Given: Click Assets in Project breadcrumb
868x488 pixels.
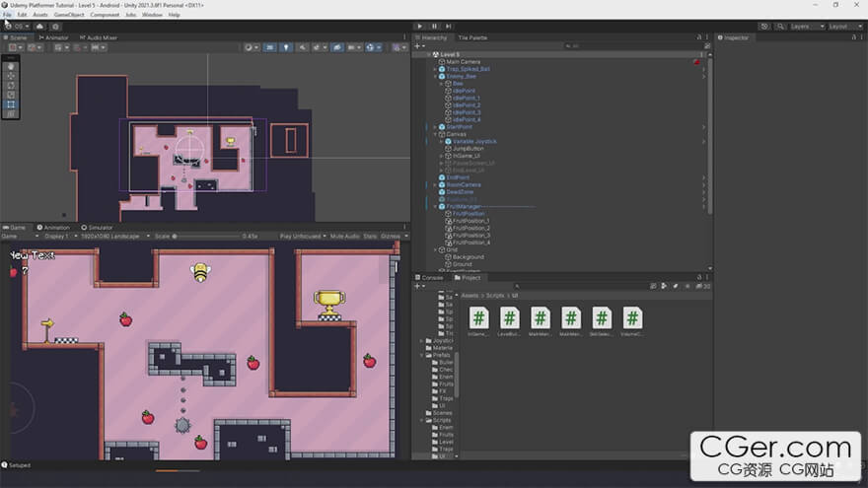Looking at the screenshot, I should (470, 296).
